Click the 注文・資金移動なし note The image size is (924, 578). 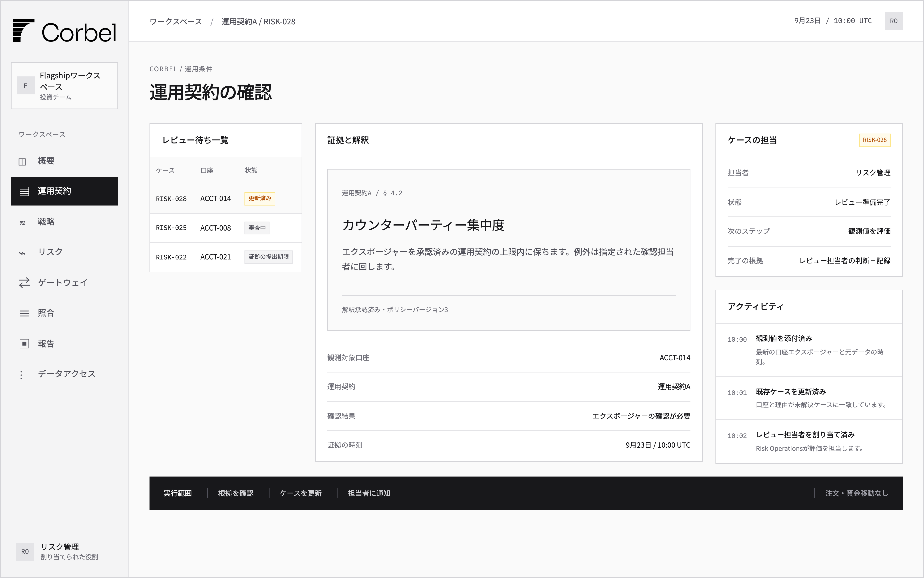coord(856,493)
